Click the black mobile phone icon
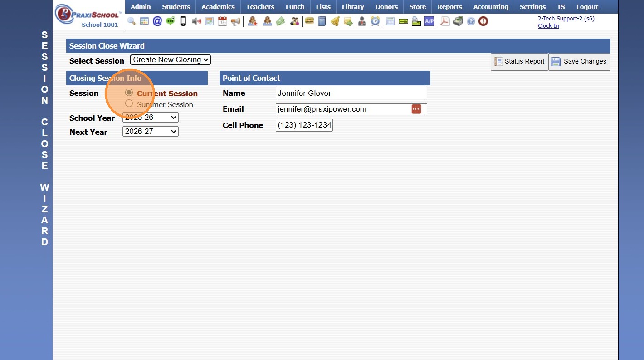Viewport: 644px width, 360px height. coord(183,21)
